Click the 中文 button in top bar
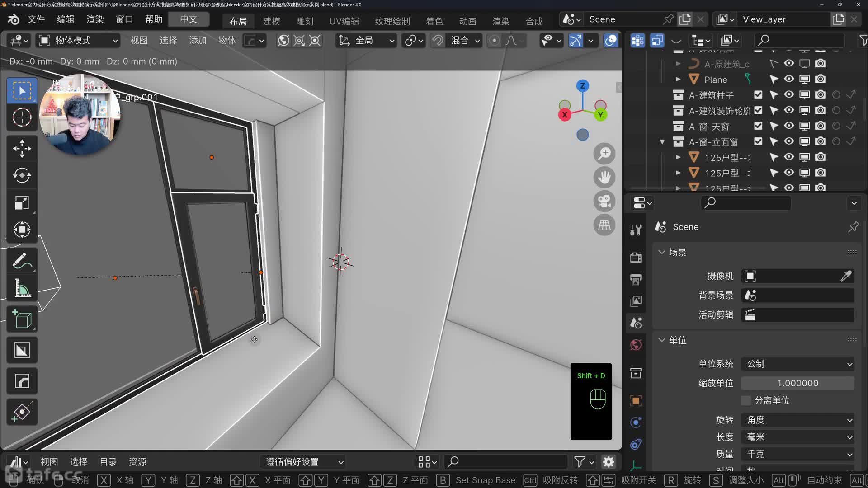Screen dimensions: 868x488 click(189, 19)
